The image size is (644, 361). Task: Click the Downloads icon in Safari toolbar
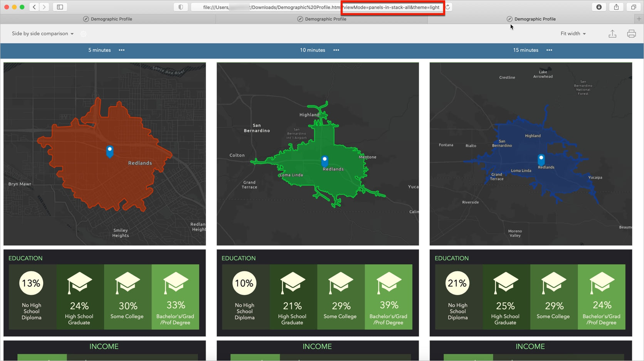click(x=599, y=7)
